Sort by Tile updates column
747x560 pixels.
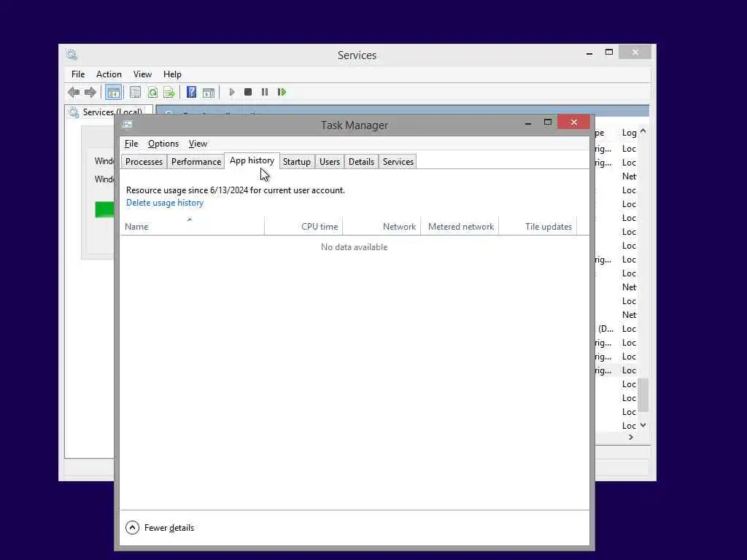coord(538,227)
